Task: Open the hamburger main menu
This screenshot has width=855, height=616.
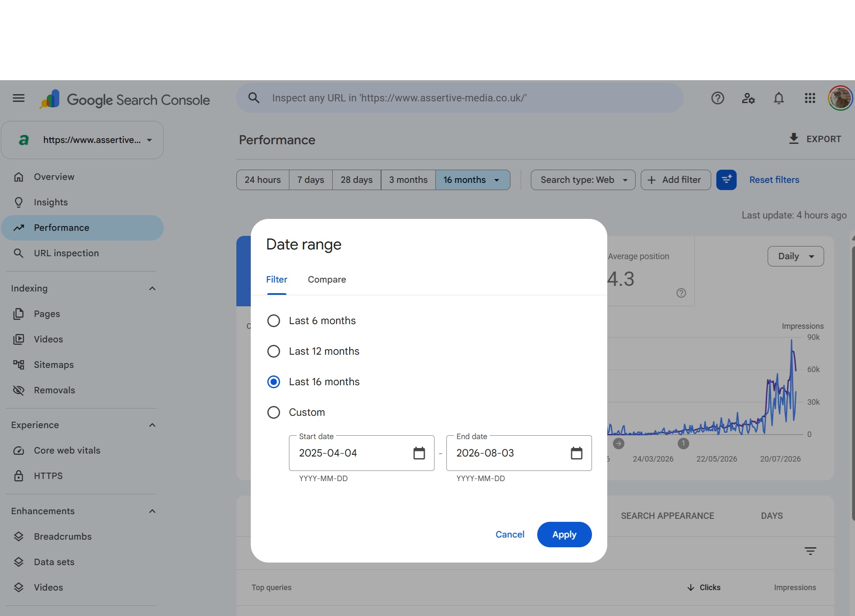Action: coord(19,98)
